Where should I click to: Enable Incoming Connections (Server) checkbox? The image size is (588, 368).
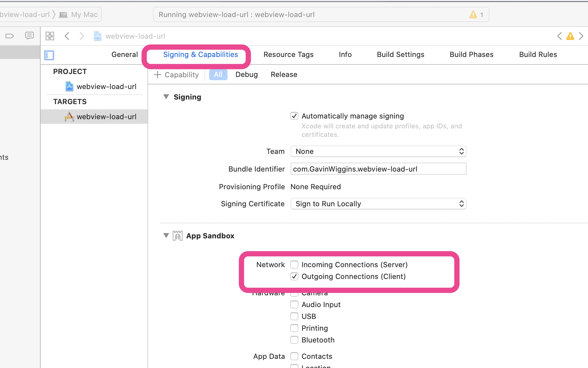[294, 265]
